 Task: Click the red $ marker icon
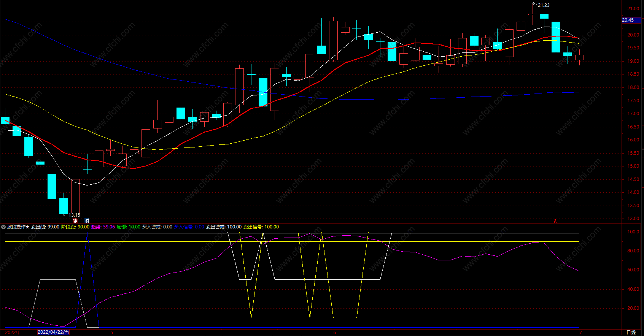pyautogui.click(x=555, y=221)
